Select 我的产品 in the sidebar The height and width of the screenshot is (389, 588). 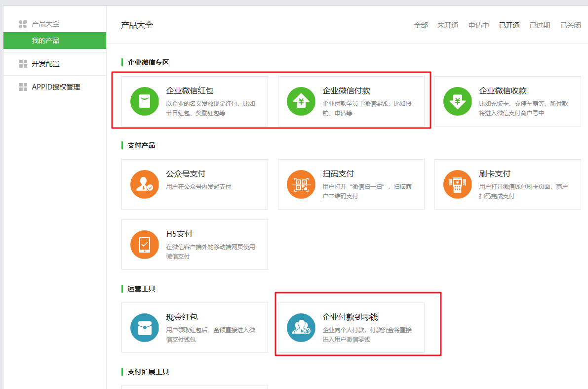[x=45, y=41]
